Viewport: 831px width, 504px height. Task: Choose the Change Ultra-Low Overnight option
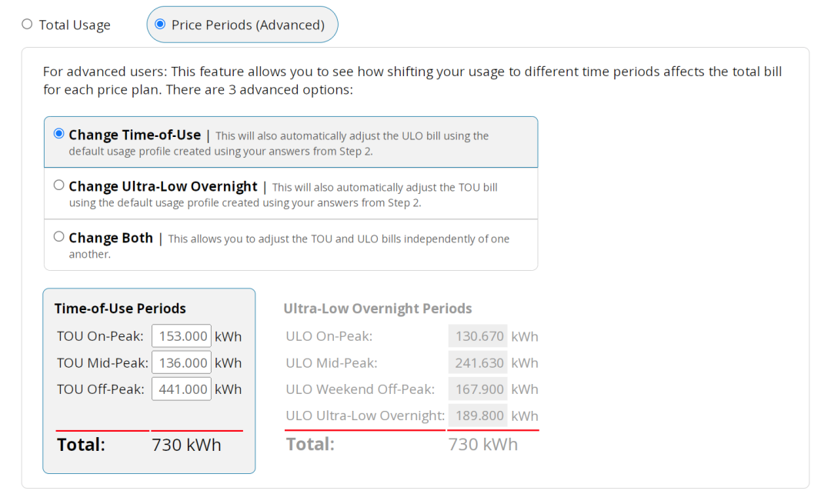pos(58,185)
